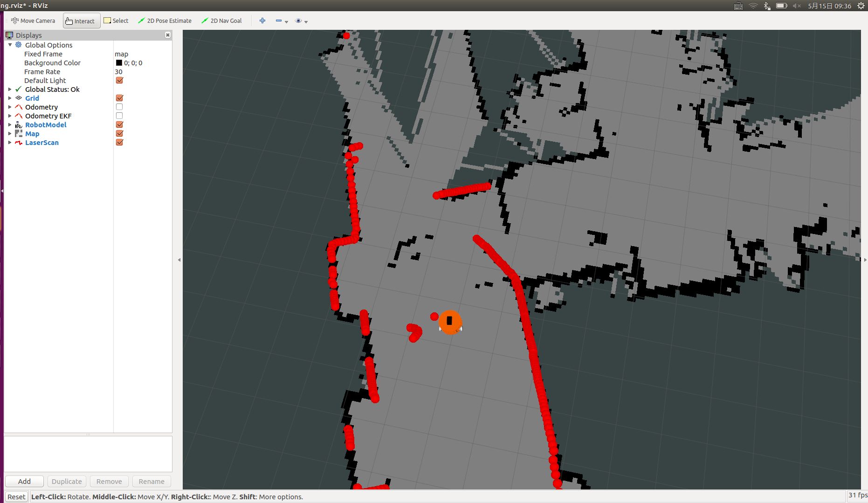
Task: Click the Rename display button
Action: (x=152, y=481)
